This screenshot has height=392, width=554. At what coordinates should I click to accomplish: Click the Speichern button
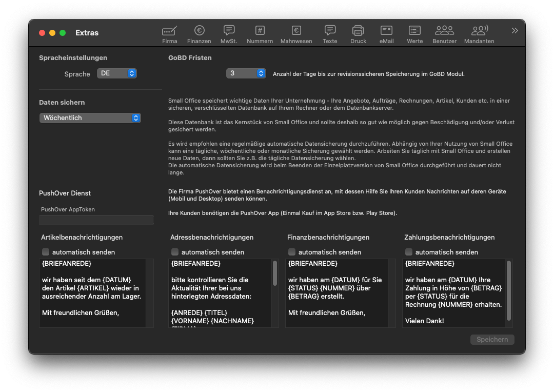click(492, 340)
